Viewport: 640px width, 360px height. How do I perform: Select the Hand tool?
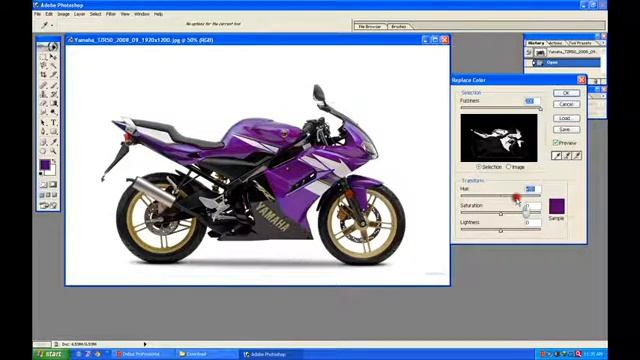(x=43, y=151)
